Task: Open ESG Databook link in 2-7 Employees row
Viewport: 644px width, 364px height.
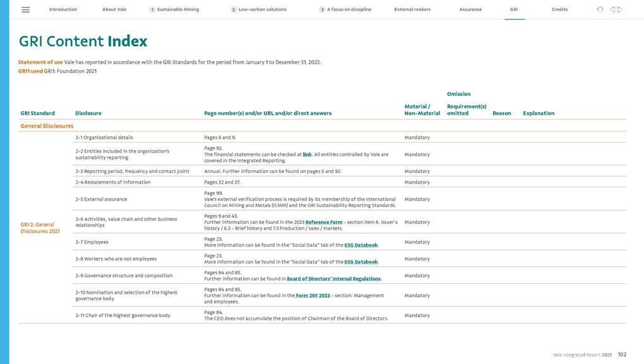Action: 361,245
